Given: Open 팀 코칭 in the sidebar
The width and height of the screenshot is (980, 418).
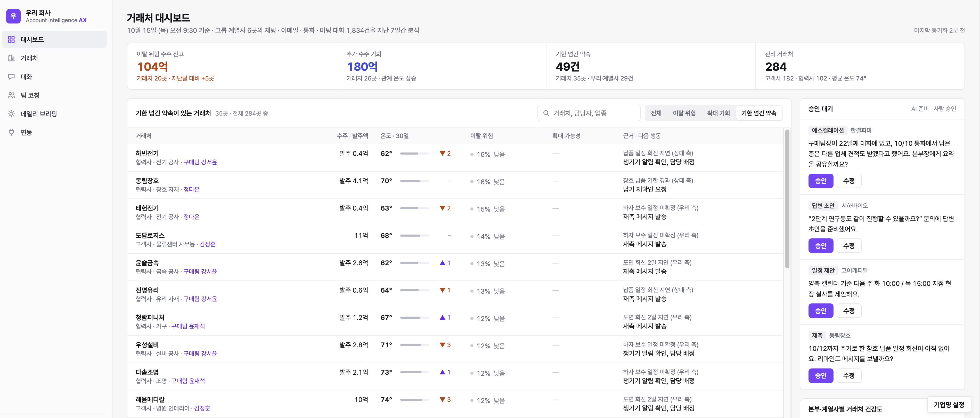Looking at the screenshot, I should point(54,95).
